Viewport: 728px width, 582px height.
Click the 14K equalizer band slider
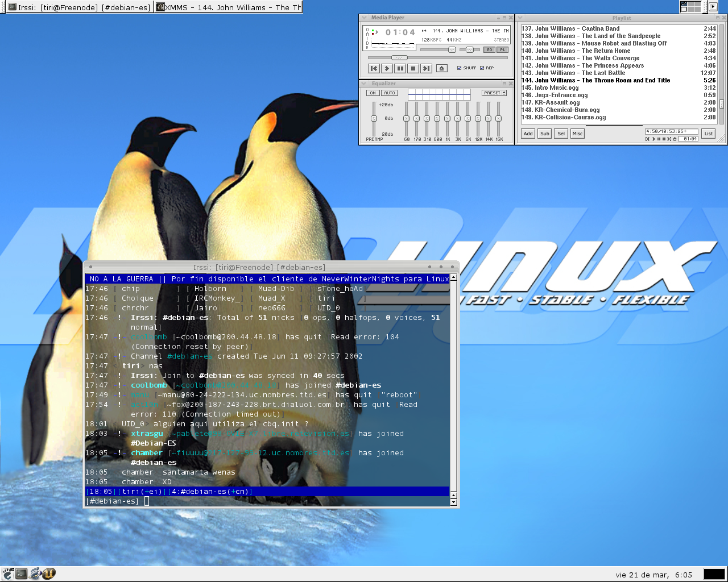point(488,118)
